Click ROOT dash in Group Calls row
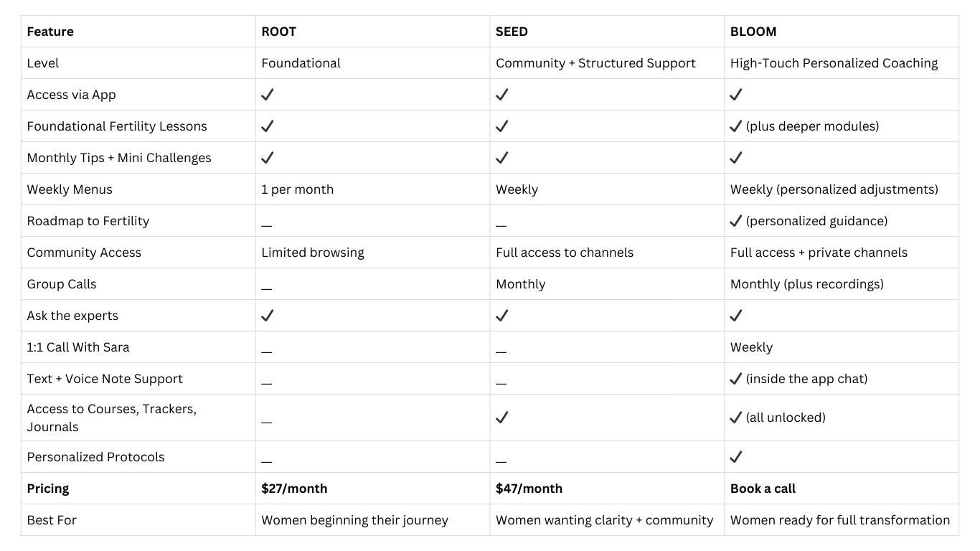 pyautogui.click(x=267, y=288)
